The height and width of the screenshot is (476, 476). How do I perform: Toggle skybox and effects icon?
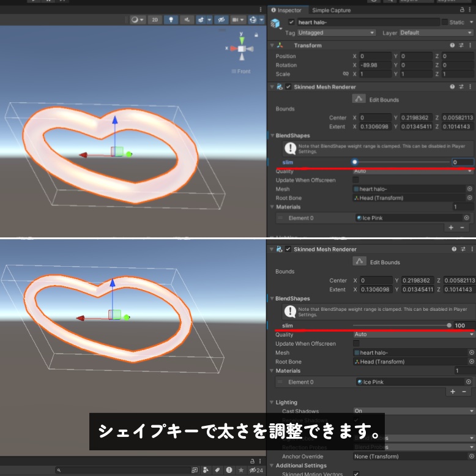click(201, 20)
